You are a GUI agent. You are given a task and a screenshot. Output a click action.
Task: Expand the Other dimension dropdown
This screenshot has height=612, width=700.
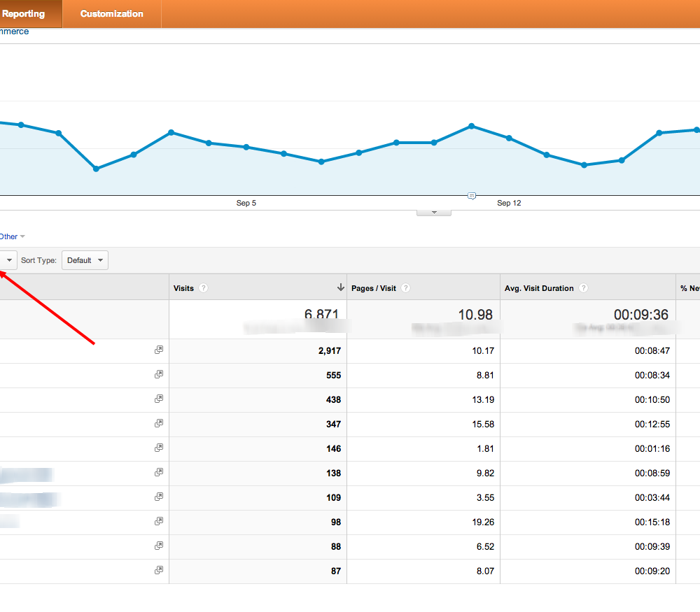pos(13,237)
